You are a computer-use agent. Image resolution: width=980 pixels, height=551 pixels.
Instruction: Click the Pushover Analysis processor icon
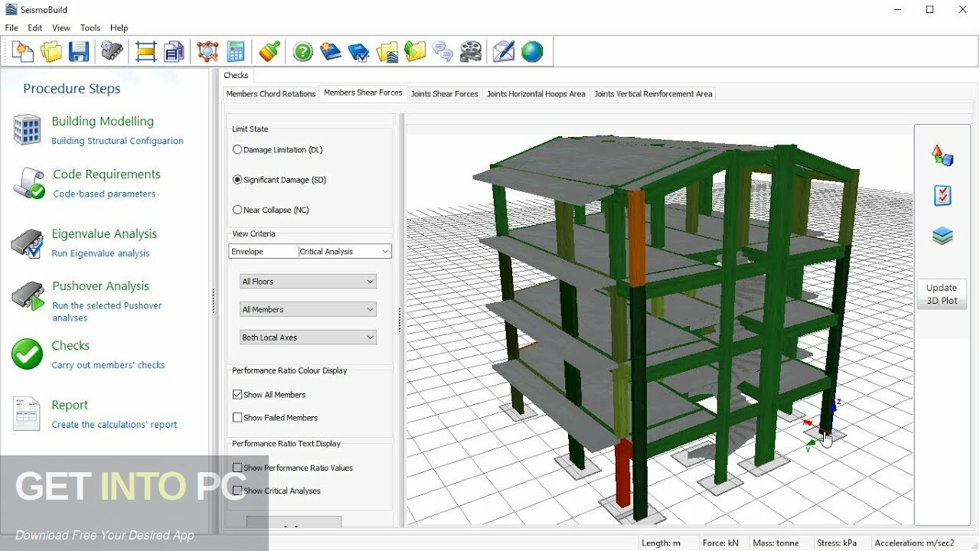pos(28,297)
